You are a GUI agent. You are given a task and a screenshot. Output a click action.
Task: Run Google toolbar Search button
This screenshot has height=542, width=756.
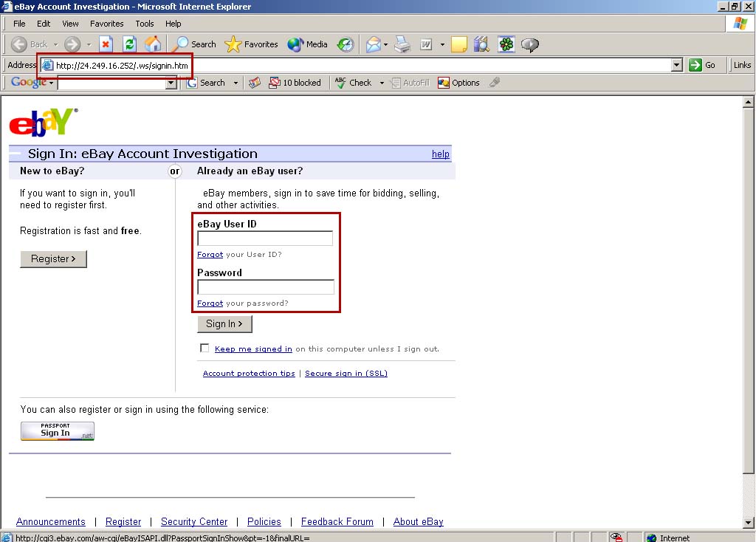click(x=206, y=83)
